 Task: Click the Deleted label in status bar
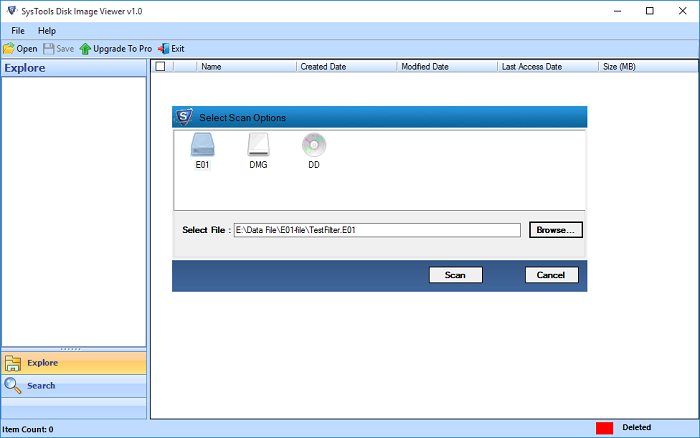[637, 427]
